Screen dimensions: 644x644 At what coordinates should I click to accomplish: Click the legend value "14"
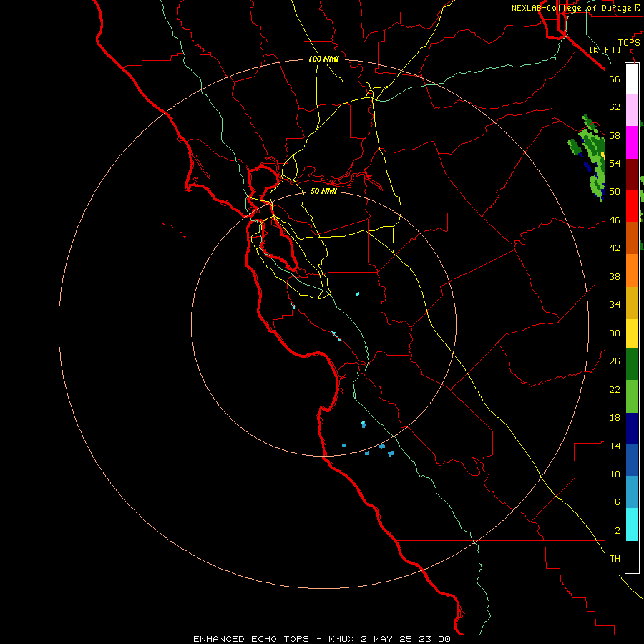tap(615, 446)
